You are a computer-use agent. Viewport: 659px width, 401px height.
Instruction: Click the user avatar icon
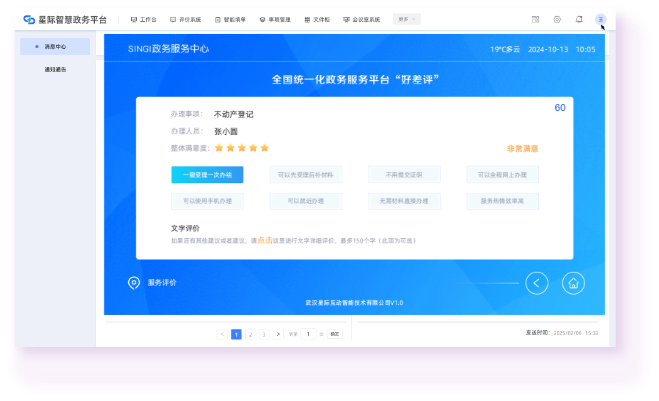click(600, 19)
